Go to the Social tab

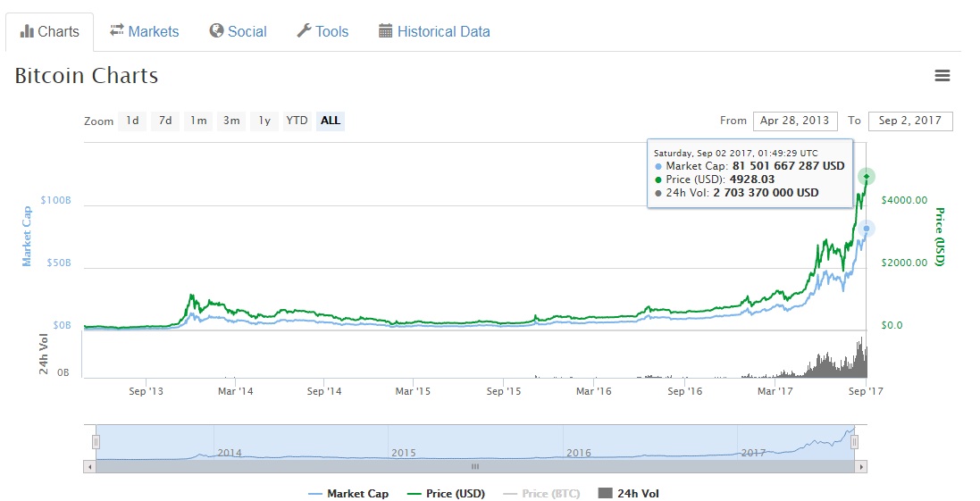point(238,31)
